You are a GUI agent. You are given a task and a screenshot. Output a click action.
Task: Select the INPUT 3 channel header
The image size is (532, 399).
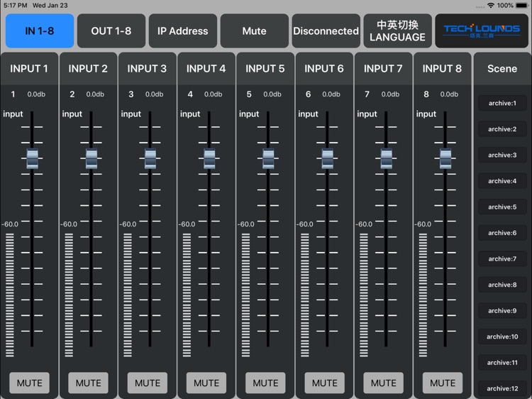point(148,69)
